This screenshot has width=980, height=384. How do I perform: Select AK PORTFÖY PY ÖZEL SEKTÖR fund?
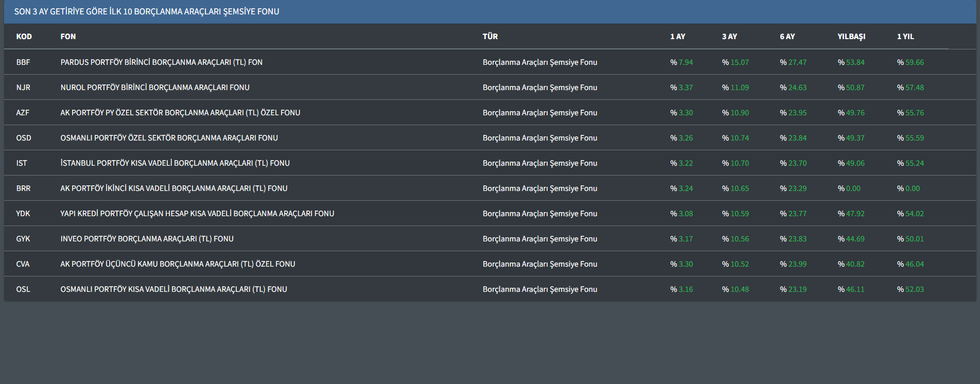tap(180, 113)
